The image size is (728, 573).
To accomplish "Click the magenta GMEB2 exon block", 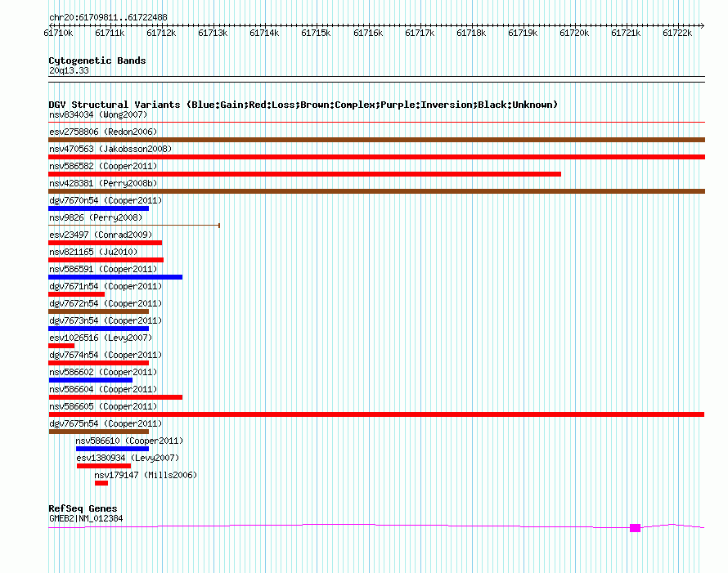I will [635, 528].
